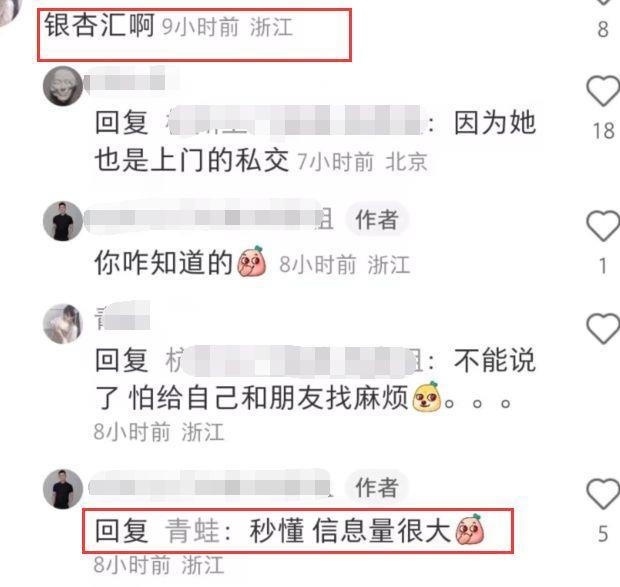The image size is (620, 587).
Task: Tap the yellow emoji after '找麻烦'
Action: (426, 397)
